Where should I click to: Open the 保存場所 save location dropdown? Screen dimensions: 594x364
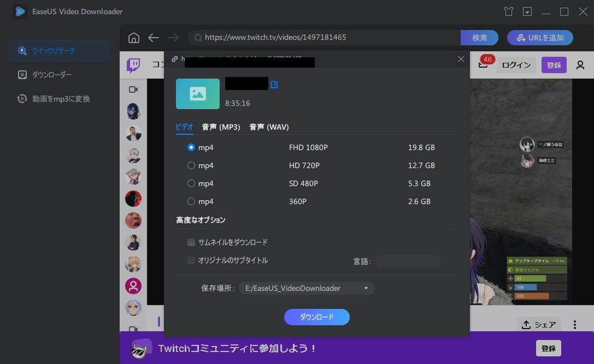point(366,288)
